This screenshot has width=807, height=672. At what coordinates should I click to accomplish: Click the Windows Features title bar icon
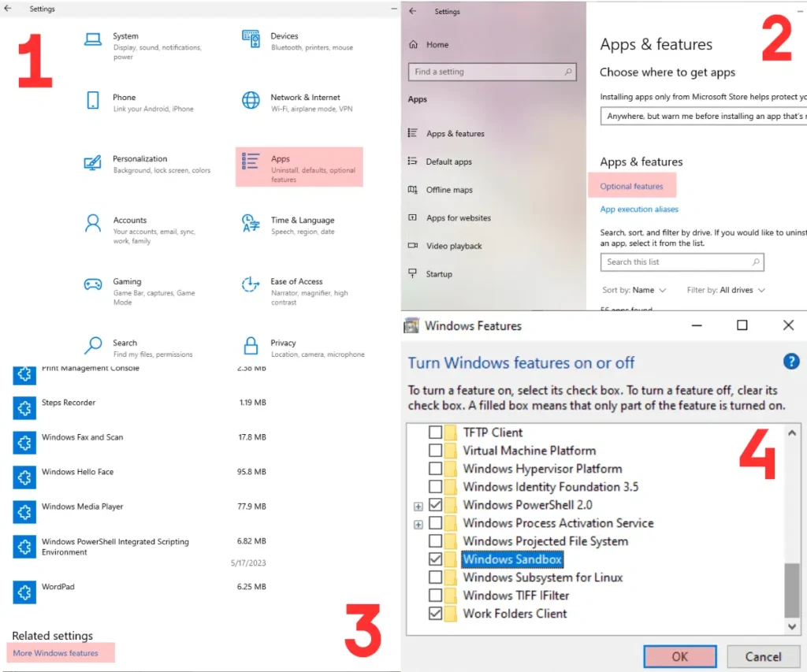click(x=411, y=325)
